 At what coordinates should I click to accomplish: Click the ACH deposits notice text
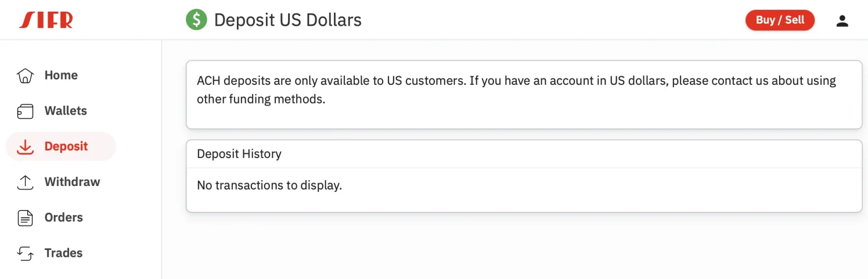(516, 90)
